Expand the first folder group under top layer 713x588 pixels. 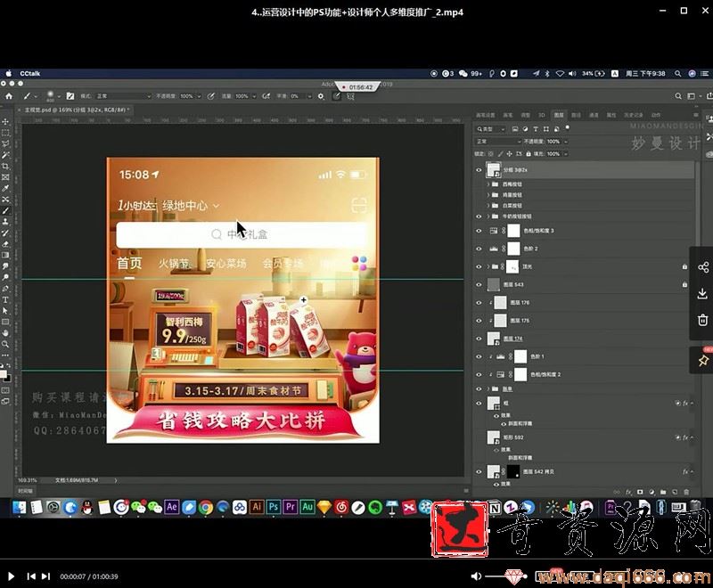488,184
